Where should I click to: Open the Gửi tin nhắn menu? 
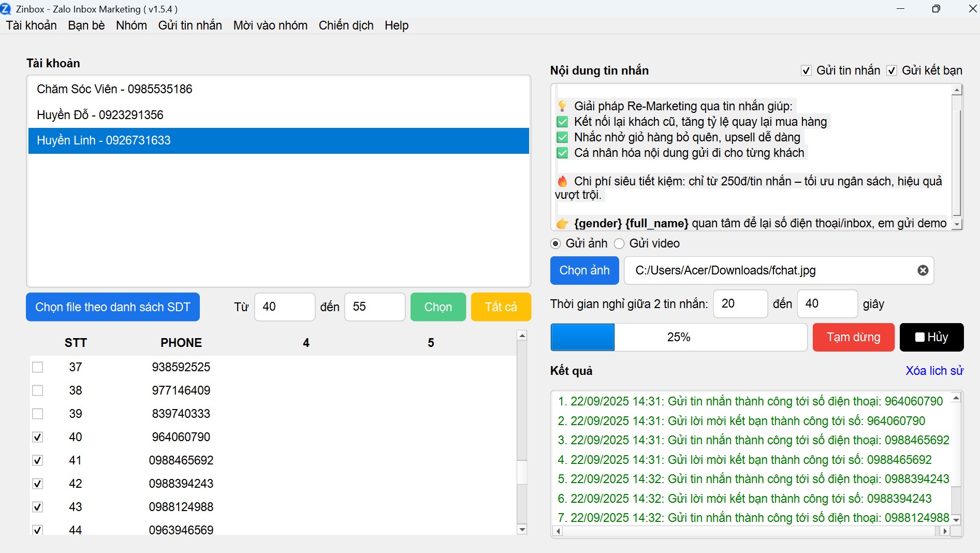pos(190,25)
